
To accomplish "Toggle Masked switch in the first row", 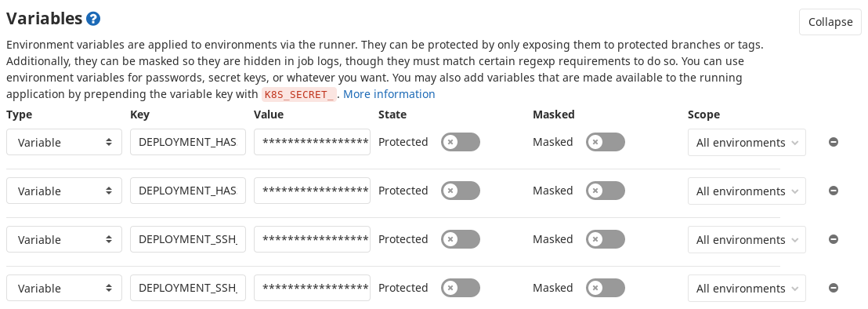I will 606,142.
